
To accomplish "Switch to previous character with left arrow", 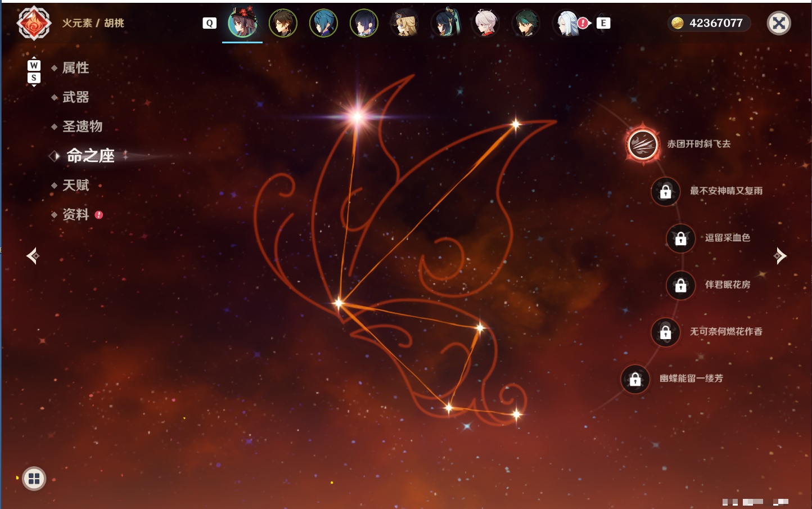I will click(x=33, y=256).
